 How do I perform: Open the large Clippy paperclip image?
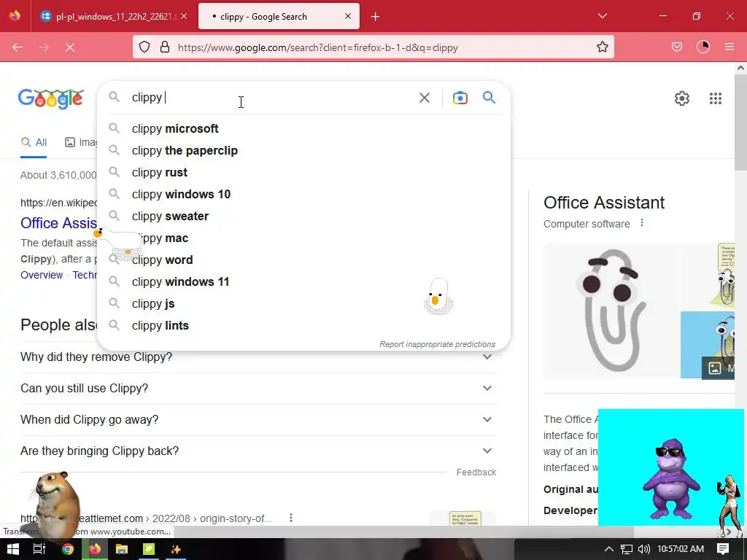612,311
